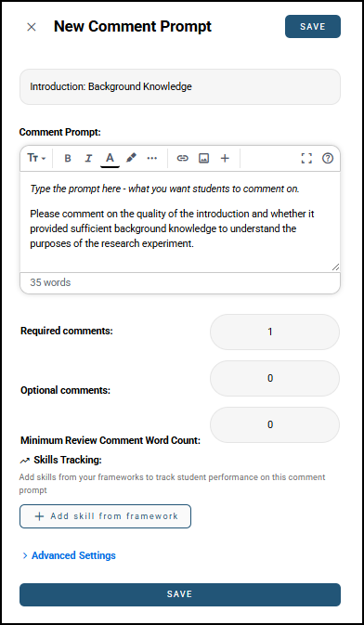The image size is (364, 625).
Task: Click the 35 words counter
Action: tap(50, 282)
